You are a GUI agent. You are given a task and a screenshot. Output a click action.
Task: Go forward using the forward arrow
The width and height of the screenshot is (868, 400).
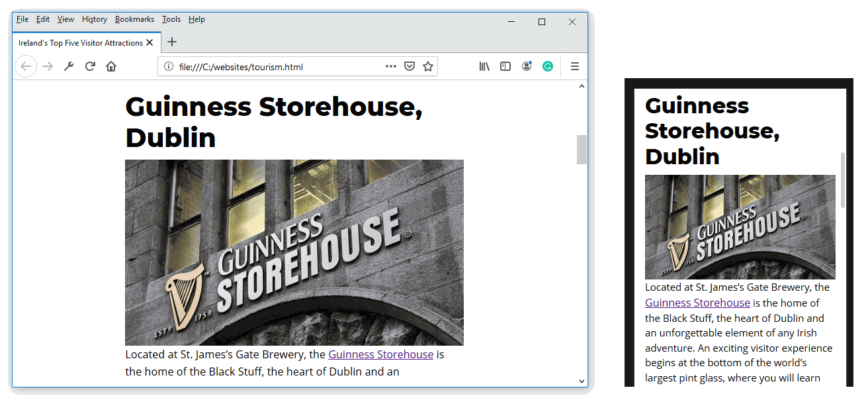[48, 66]
